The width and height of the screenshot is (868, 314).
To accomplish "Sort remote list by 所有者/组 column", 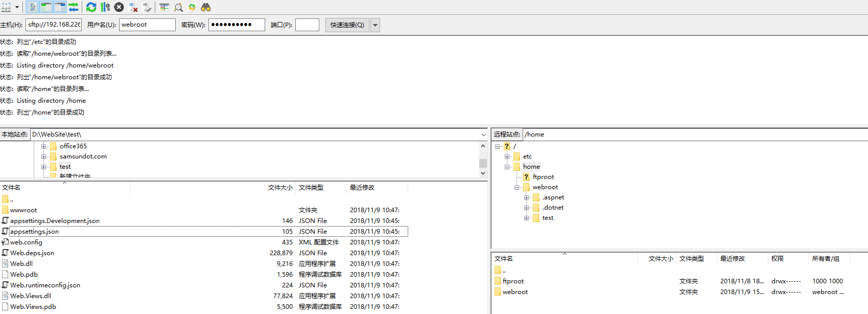I will coord(829,259).
